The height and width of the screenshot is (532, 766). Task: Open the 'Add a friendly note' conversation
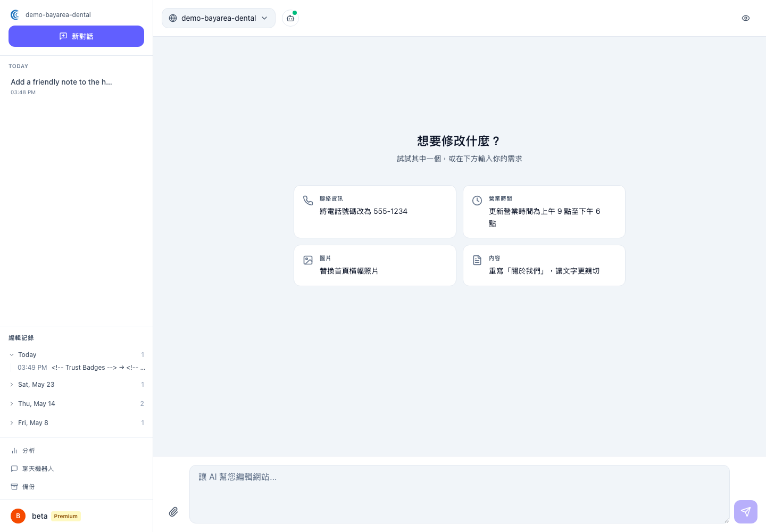coord(76,86)
